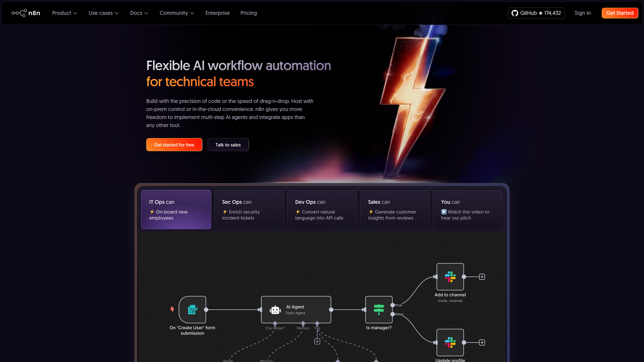The width and height of the screenshot is (644, 362).
Task: Expand the Community menu chevron
Action: 192,13
